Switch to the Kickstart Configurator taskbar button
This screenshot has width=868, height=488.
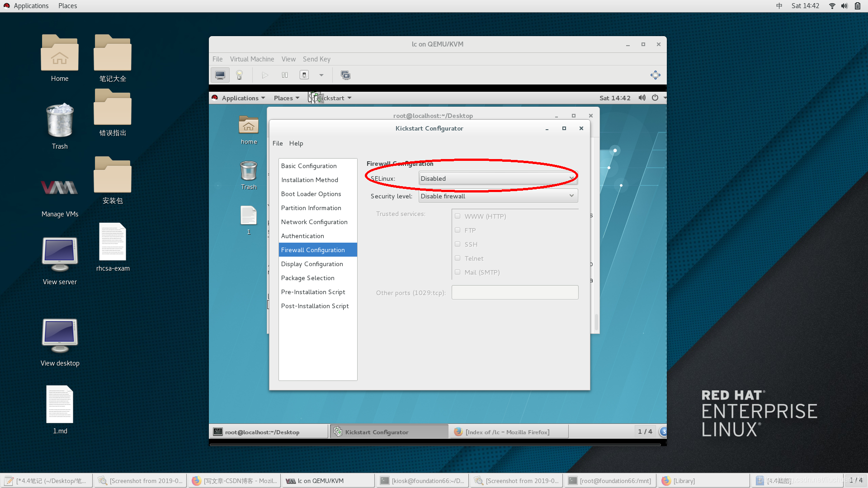coord(389,432)
